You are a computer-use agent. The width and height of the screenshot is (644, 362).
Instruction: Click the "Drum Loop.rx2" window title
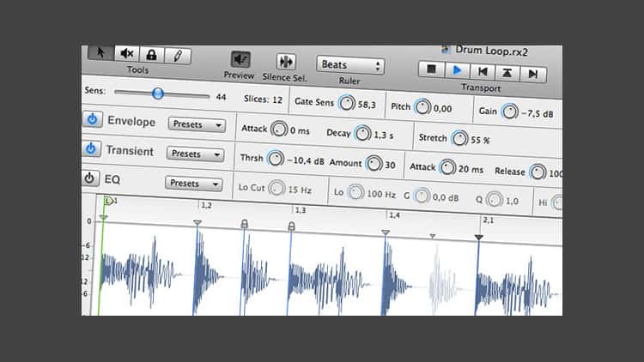coord(491,51)
